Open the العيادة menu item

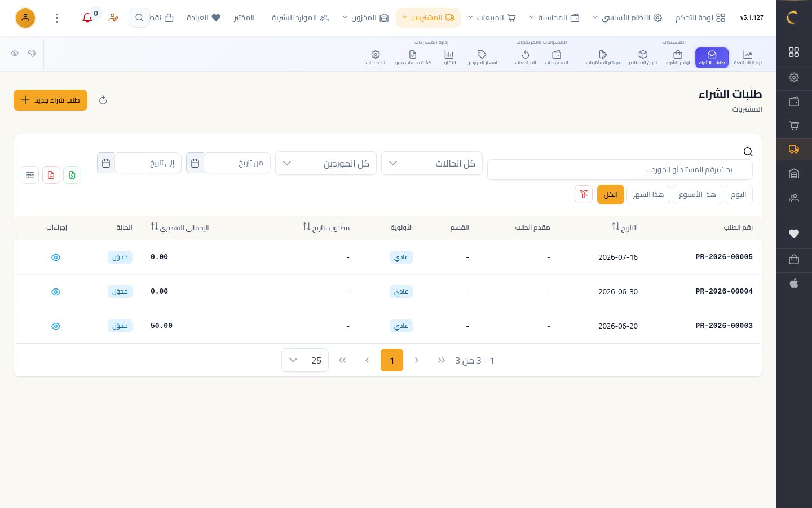(204, 18)
